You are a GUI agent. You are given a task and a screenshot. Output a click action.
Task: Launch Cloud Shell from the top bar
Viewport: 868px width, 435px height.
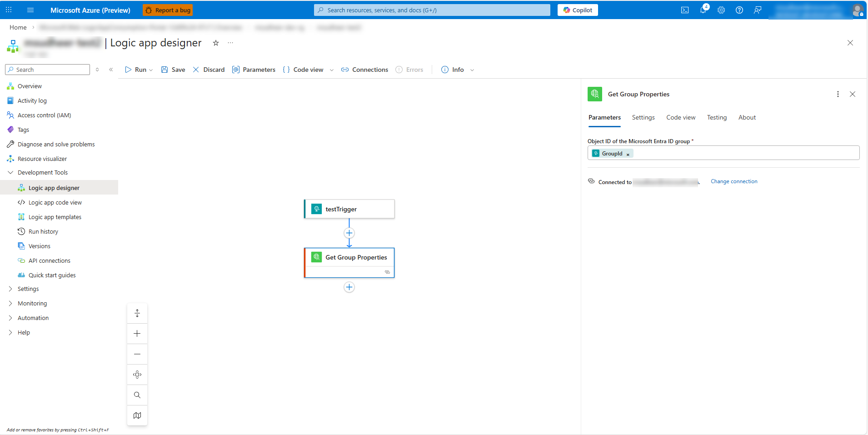685,10
